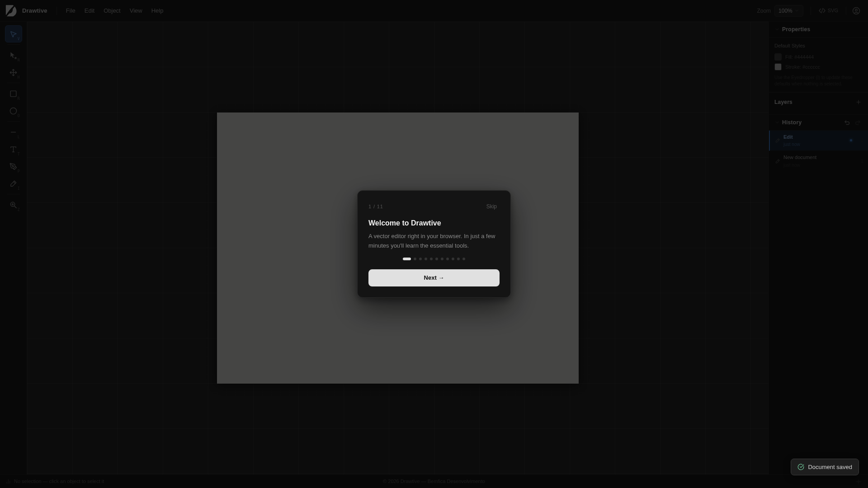Select the Pan/Move hand tool
Viewport: 868px width, 488px height.
pos(14,73)
